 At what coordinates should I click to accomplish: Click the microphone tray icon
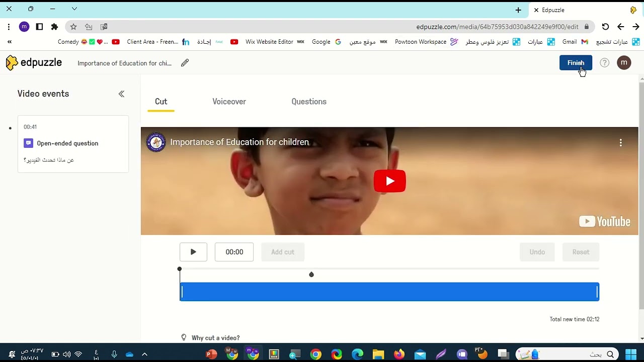[114, 354]
